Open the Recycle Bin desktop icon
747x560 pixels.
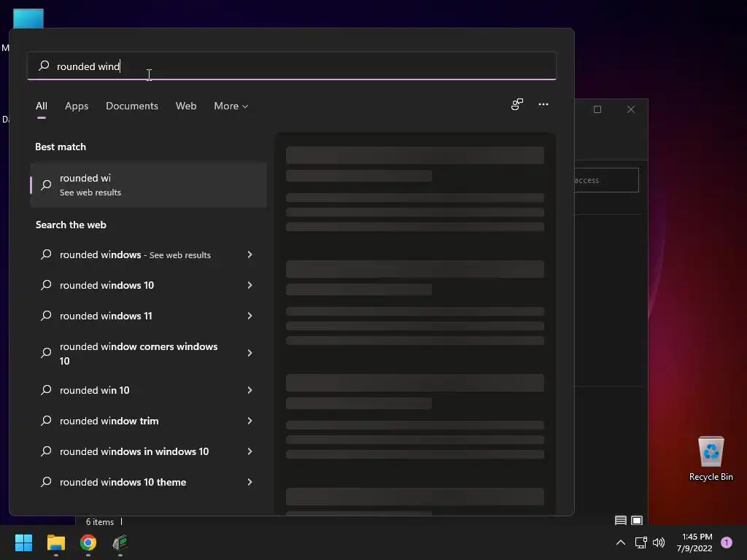[711, 459]
